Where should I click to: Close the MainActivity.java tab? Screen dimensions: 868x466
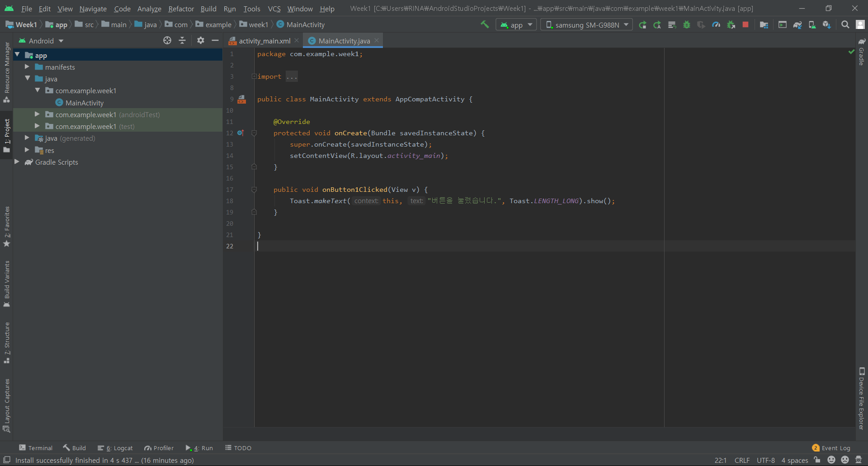377,40
